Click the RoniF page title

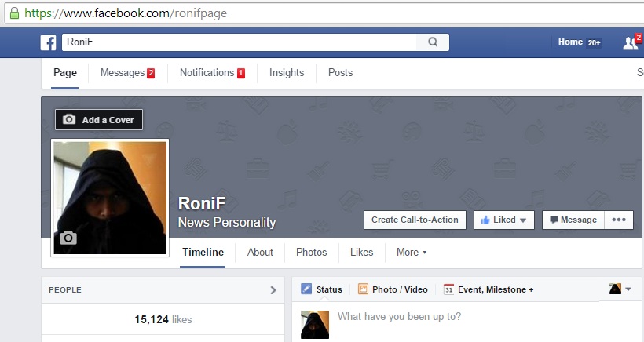click(x=202, y=203)
